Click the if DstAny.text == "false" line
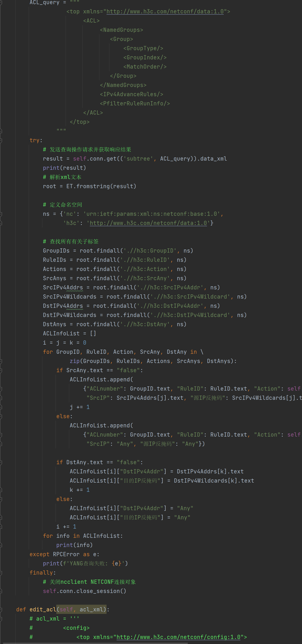Screen dimensions: 302x644 [x=100, y=463]
